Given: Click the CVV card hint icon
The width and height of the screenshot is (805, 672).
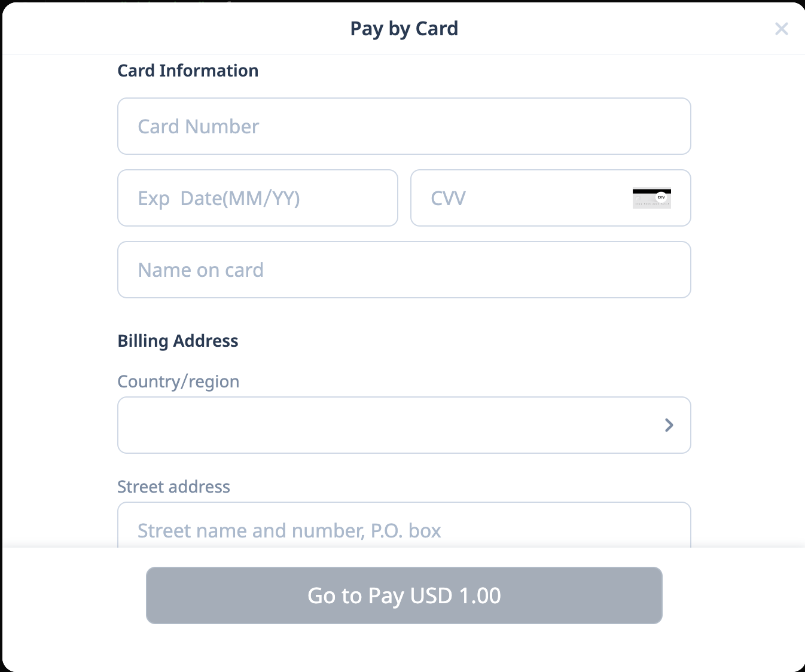Looking at the screenshot, I should point(651,198).
